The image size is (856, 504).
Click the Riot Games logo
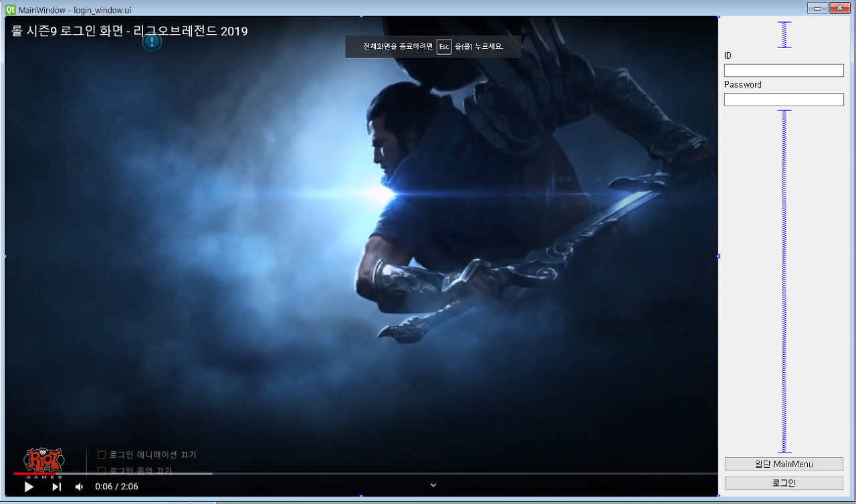tap(44, 463)
